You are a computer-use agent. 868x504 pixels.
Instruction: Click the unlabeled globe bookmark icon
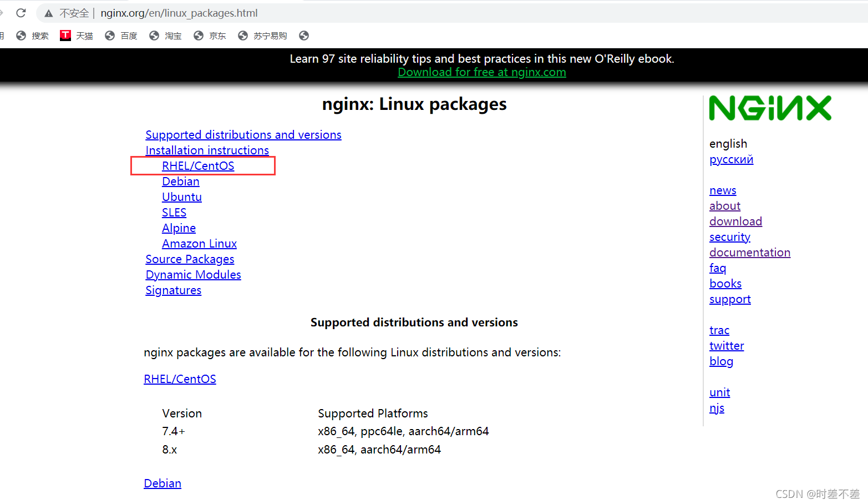pos(304,36)
